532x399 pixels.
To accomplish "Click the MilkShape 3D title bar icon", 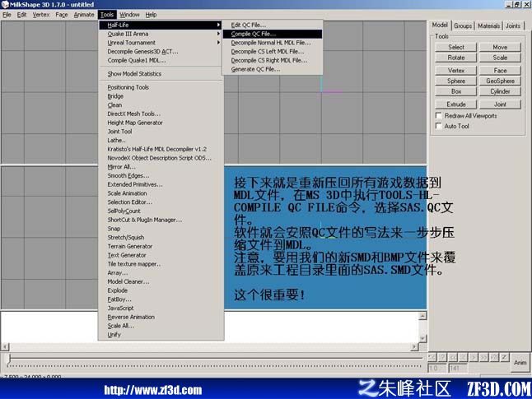I will tap(5, 4).
